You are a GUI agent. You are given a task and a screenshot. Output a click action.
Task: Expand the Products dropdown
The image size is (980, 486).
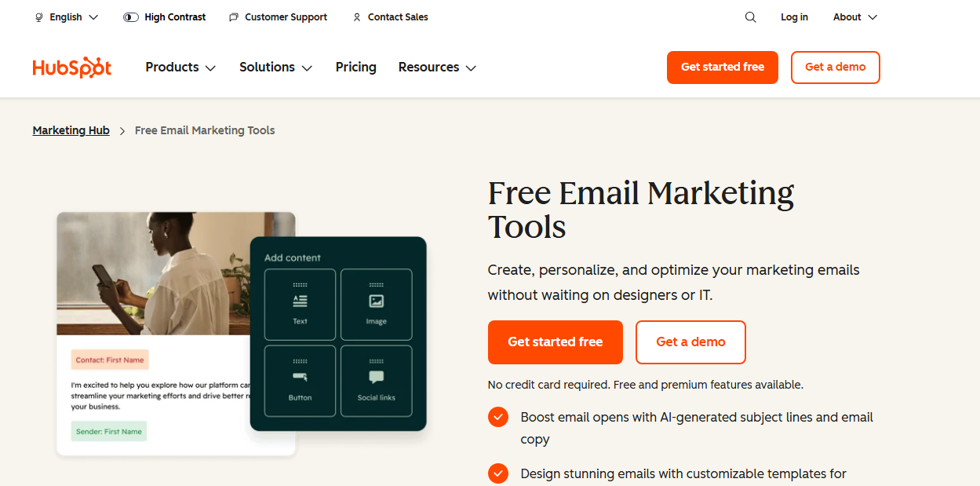[180, 68]
